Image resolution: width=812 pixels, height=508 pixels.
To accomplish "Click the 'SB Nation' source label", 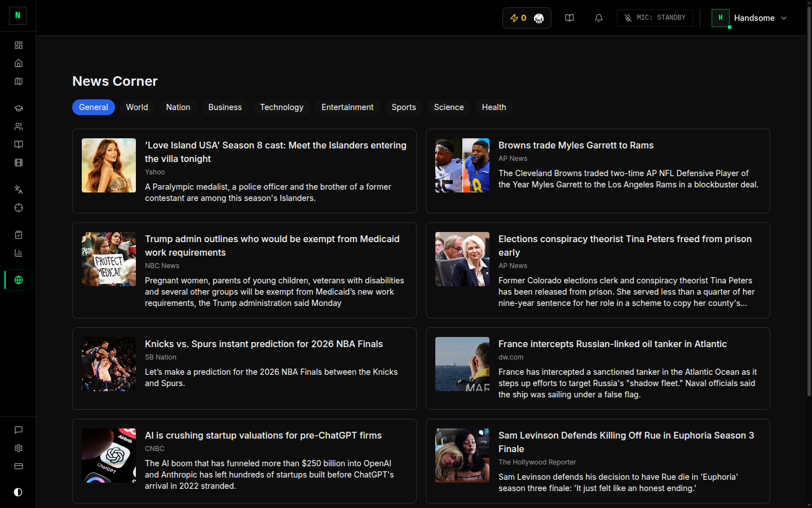I will tap(161, 357).
